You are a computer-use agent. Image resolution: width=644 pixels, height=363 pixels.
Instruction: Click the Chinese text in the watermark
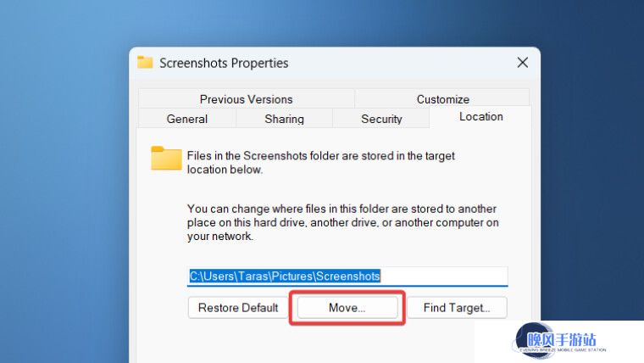[x=562, y=340]
